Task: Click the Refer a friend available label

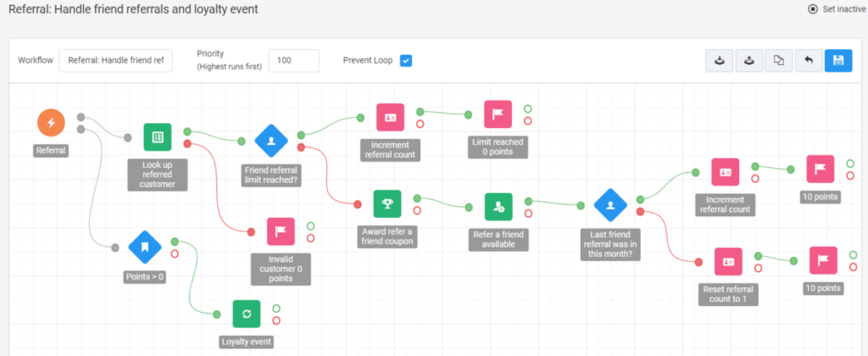Action: pos(498,239)
